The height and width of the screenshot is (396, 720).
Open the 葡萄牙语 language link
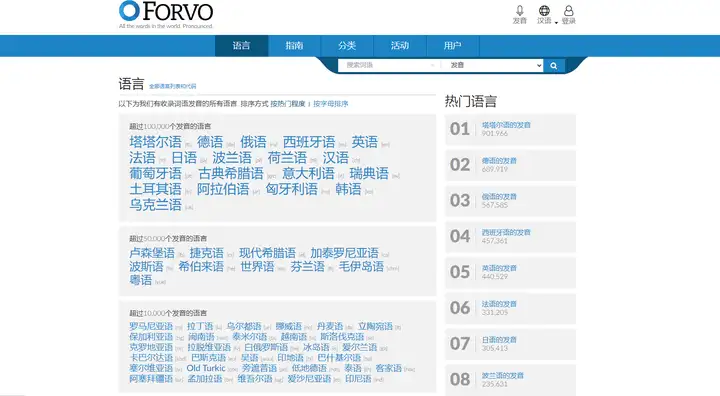(156, 173)
